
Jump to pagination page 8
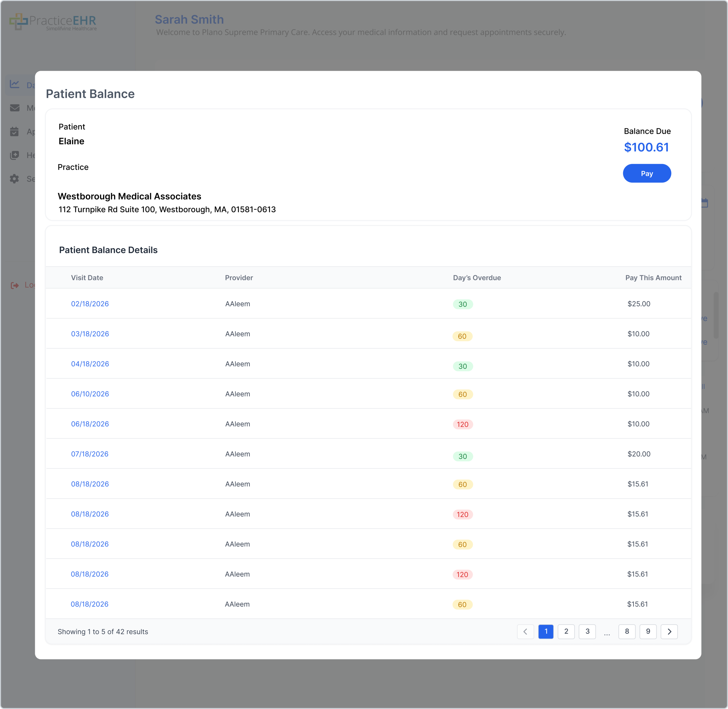click(x=627, y=632)
